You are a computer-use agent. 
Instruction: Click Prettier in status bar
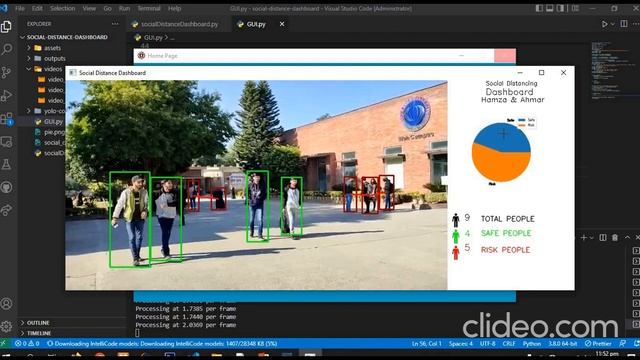click(x=598, y=344)
